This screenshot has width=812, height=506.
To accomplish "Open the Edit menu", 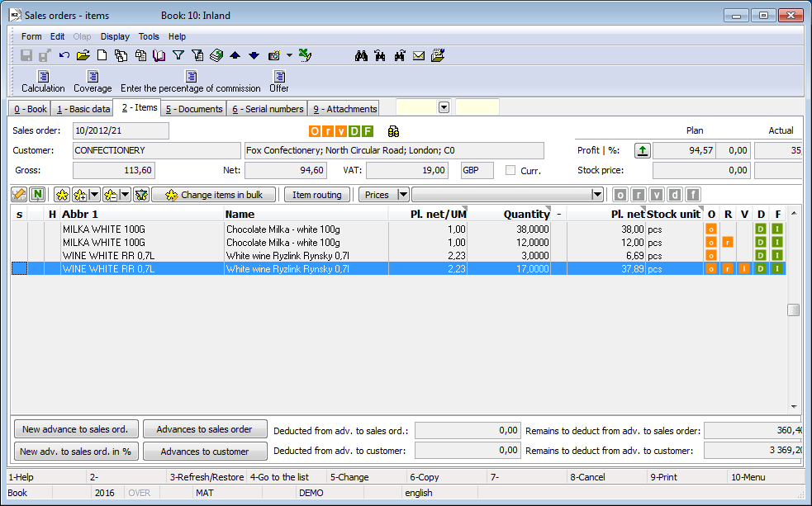I will tap(58, 37).
